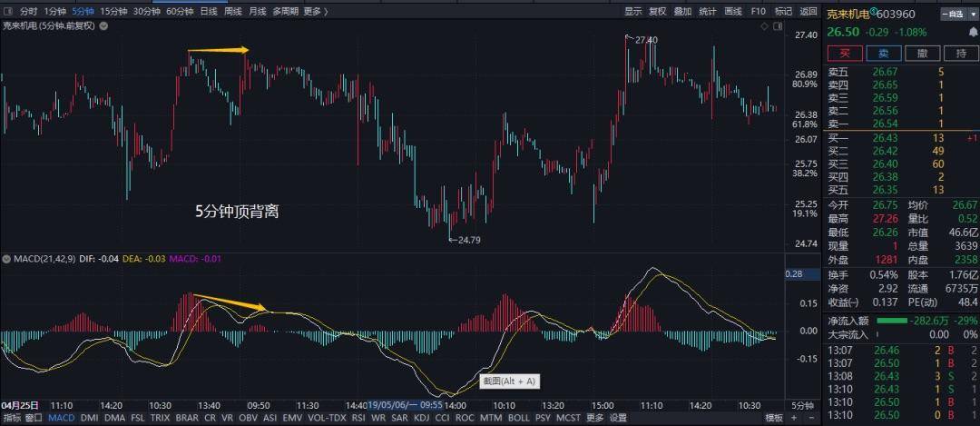Add stock to watchlist via 自选 button
980x426 pixels.
(x=955, y=15)
